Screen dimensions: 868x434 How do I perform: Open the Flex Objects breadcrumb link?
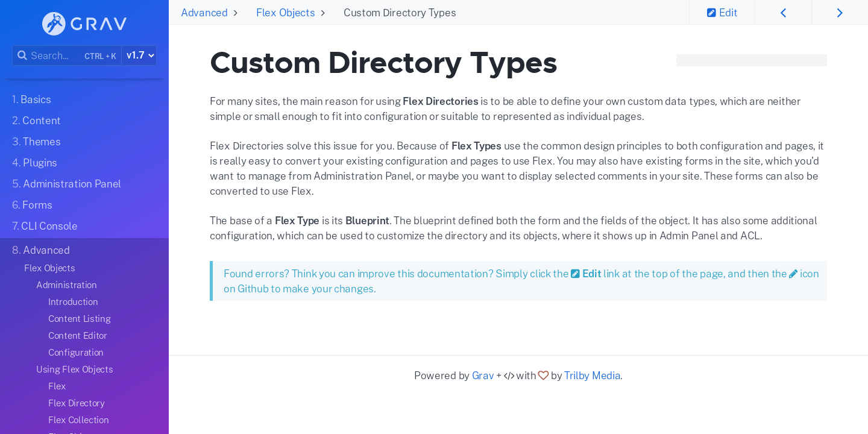(x=285, y=12)
